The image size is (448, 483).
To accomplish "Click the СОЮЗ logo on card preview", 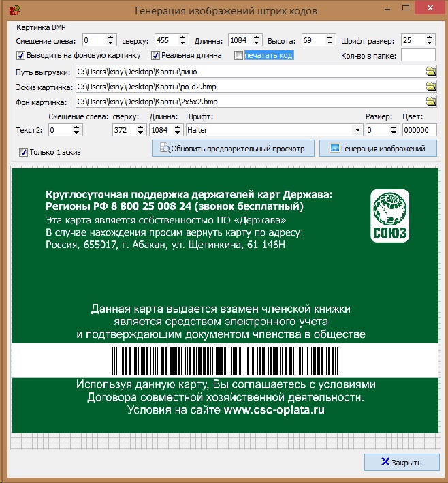I will [389, 216].
